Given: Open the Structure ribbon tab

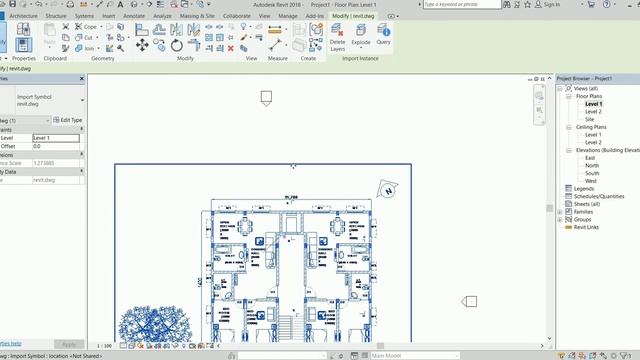Looking at the screenshot, I should 56,16.
